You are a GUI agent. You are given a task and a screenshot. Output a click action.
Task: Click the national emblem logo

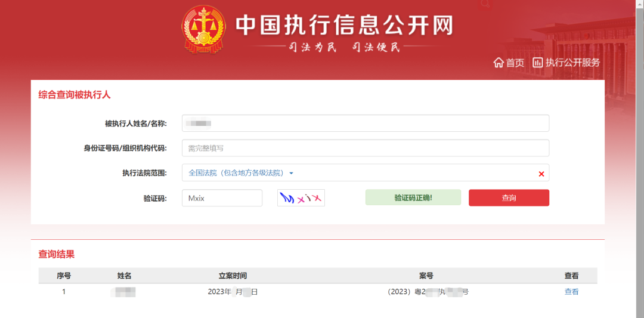click(x=203, y=30)
